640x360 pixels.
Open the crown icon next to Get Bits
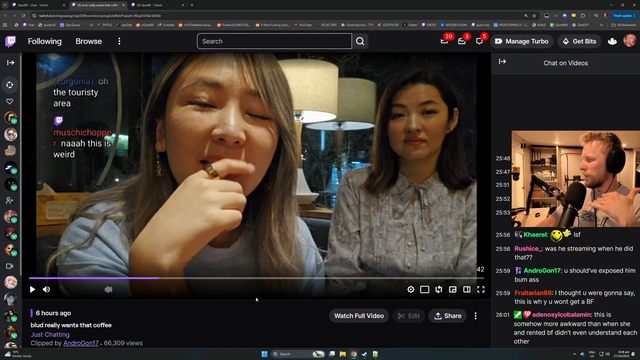pyautogui.click(x=612, y=41)
